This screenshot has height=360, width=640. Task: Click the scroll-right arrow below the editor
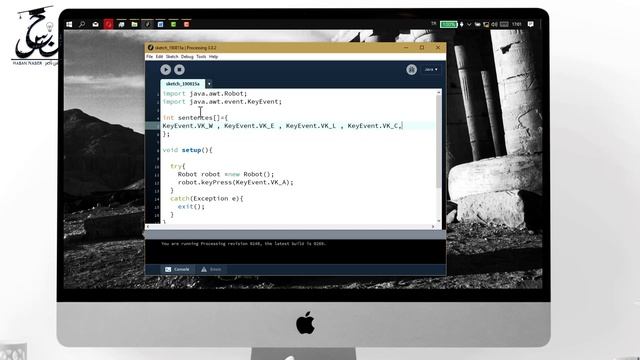point(433,227)
